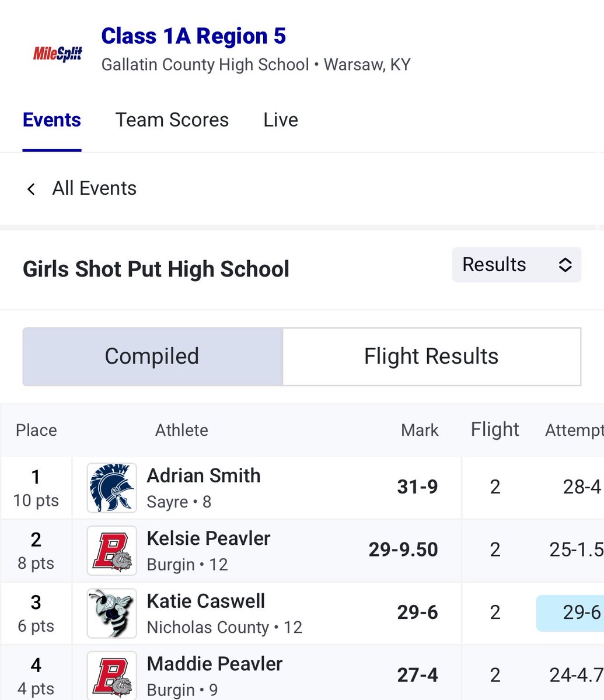Click the MileSplit logo icon
Viewport: 604px width, 700px height.
point(58,54)
